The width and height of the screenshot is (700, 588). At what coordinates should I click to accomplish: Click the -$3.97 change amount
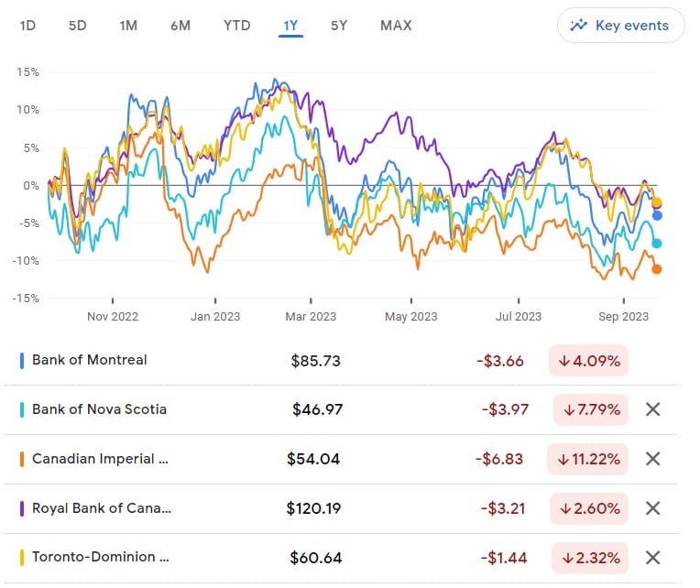(506, 409)
